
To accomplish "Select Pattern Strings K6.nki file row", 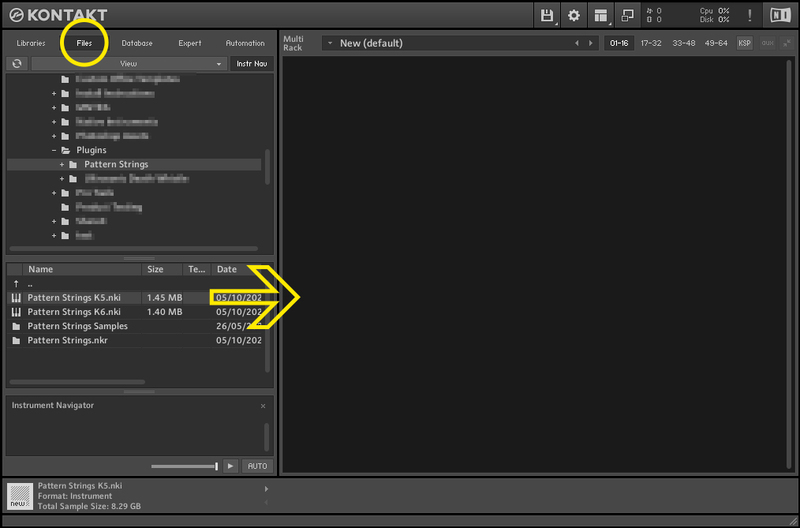I will (136, 312).
